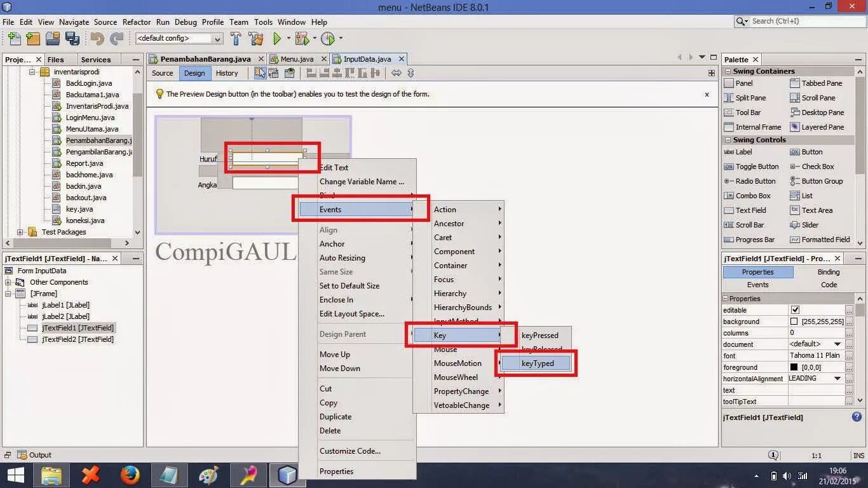
Task: Click the foreground color swatch
Action: [794, 367]
